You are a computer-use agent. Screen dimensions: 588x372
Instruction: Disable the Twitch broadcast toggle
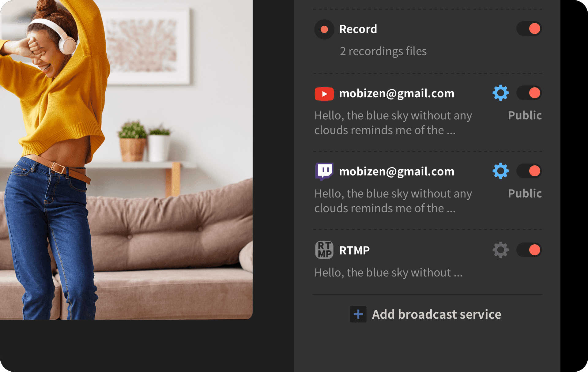pos(529,171)
